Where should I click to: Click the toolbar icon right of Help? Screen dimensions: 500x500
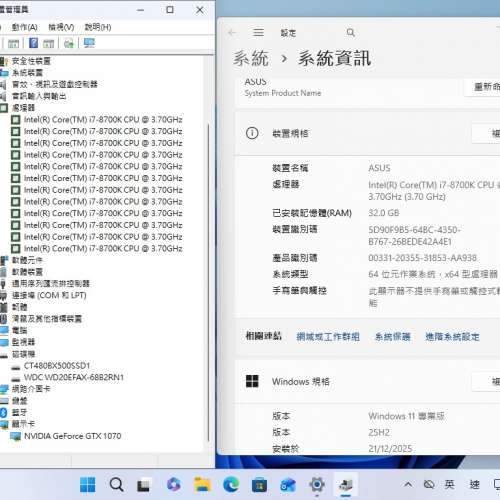(49, 43)
